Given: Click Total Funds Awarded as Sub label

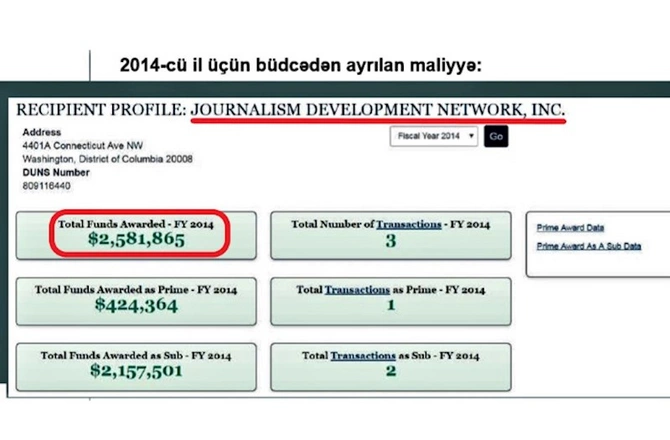Looking at the screenshot, I should point(136,355).
